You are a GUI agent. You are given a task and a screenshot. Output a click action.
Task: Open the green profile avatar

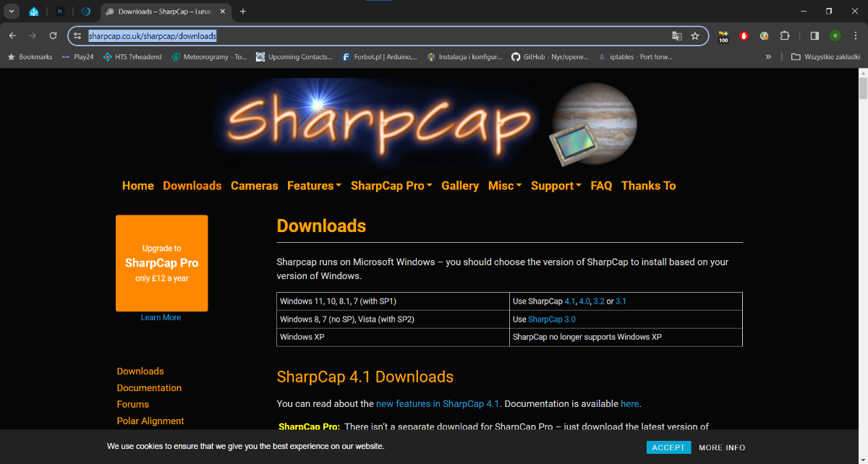point(835,35)
